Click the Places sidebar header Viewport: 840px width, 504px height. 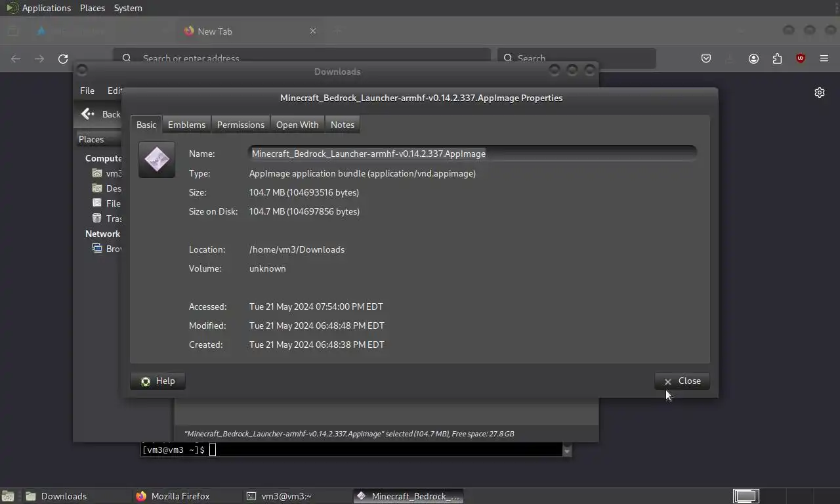(98, 139)
